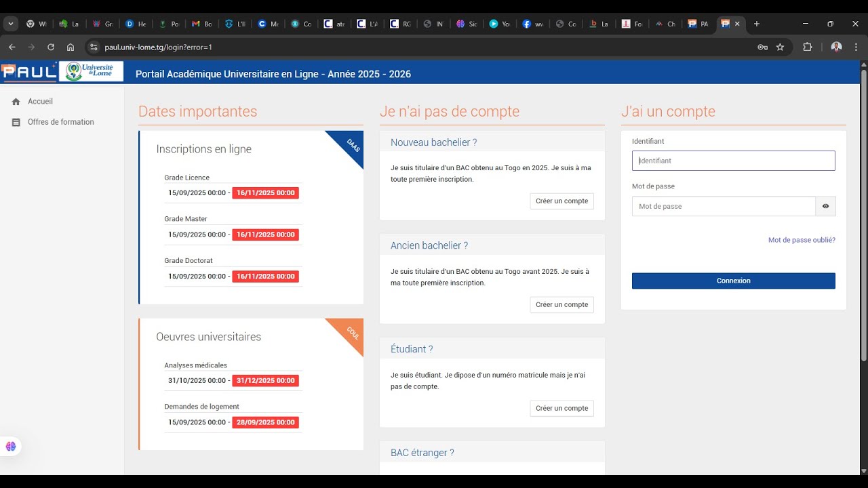Click the 'Grade Licence' label

click(x=186, y=178)
